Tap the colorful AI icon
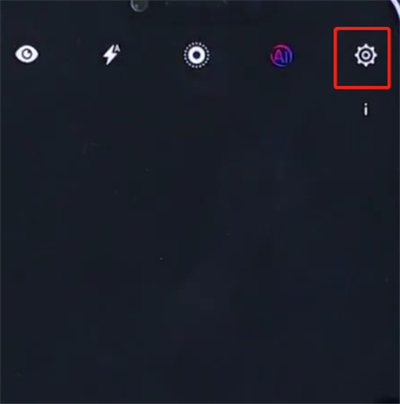This screenshot has width=400, height=404. [x=282, y=56]
